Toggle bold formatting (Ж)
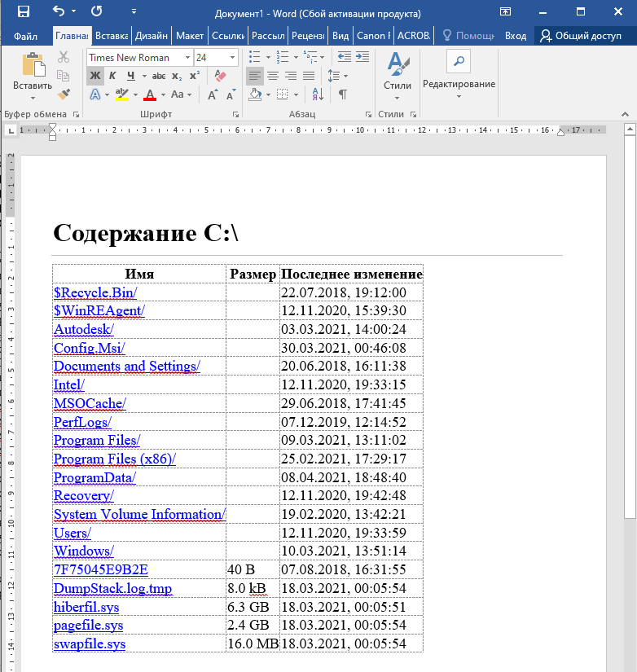637x672 pixels. coord(94,76)
